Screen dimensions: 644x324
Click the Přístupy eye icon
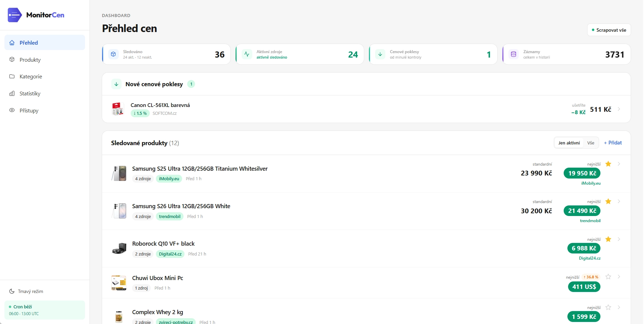(x=12, y=110)
